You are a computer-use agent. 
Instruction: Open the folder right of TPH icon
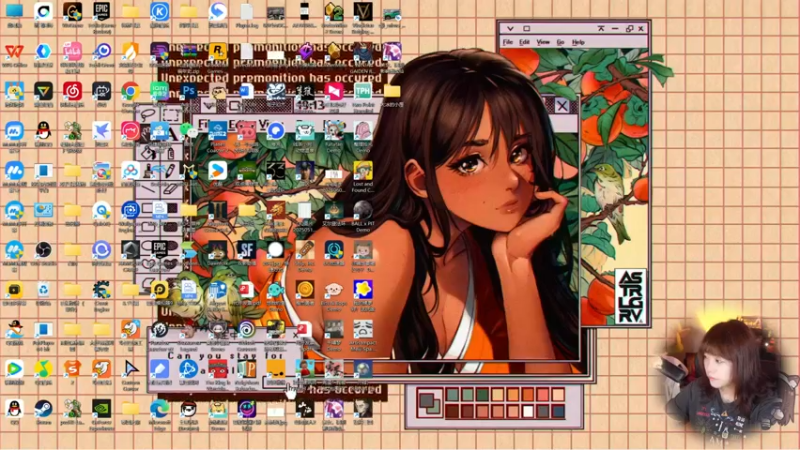tap(392, 91)
